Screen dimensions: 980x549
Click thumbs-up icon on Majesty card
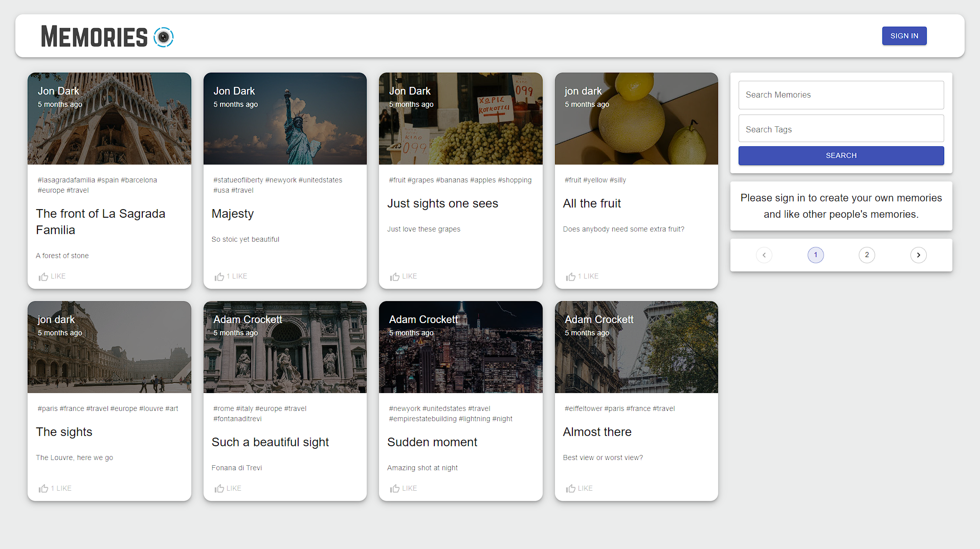(x=219, y=277)
